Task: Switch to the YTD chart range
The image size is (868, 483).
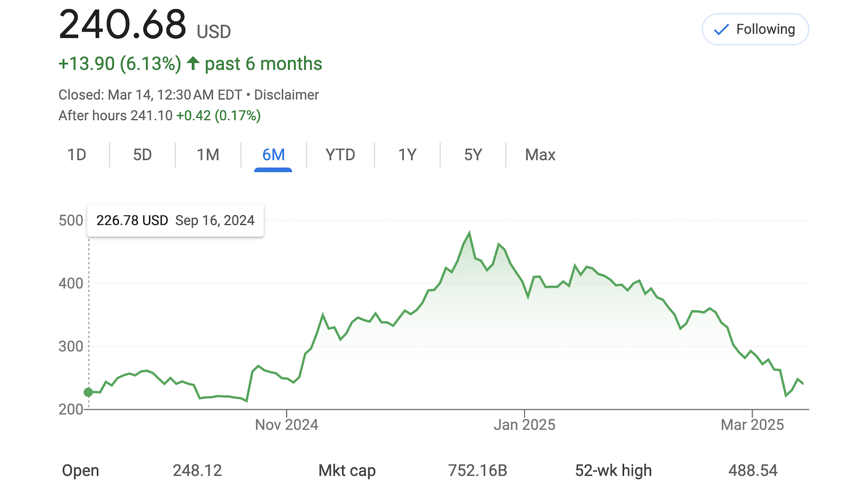Action: (x=340, y=155)
